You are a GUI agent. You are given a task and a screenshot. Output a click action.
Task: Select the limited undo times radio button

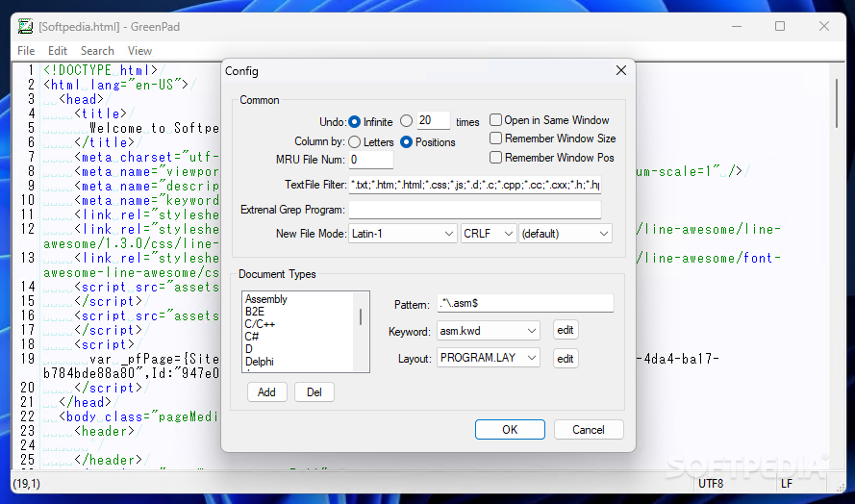(406, 121)
